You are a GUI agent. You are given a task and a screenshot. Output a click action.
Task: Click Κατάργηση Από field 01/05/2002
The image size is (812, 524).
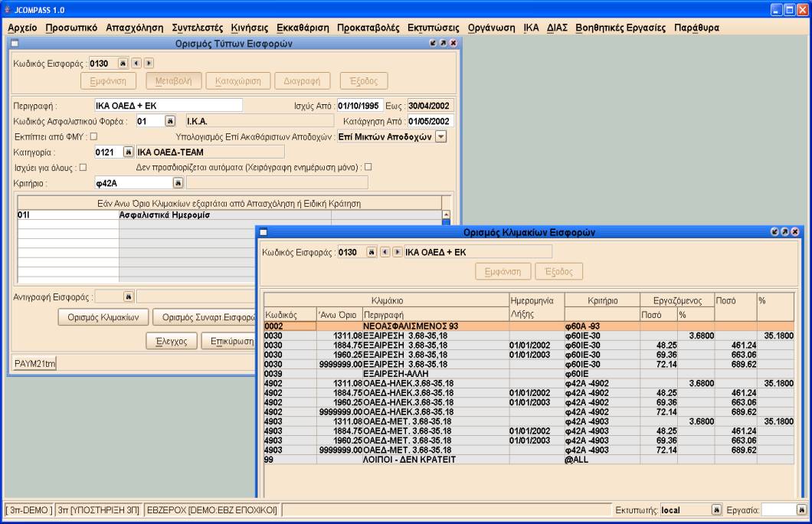click(431, 121)
